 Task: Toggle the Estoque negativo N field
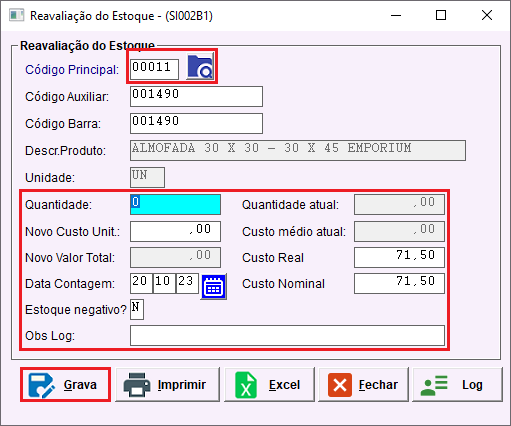coord(137,309)
